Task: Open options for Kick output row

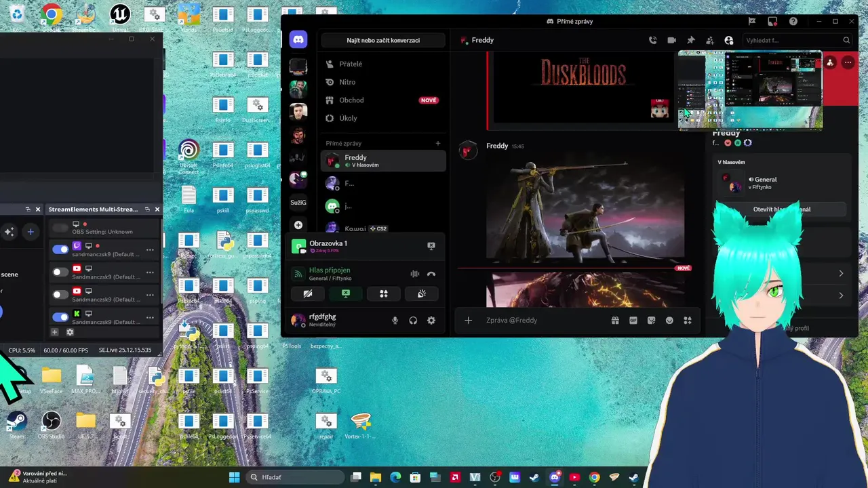Action: point(150,317)
